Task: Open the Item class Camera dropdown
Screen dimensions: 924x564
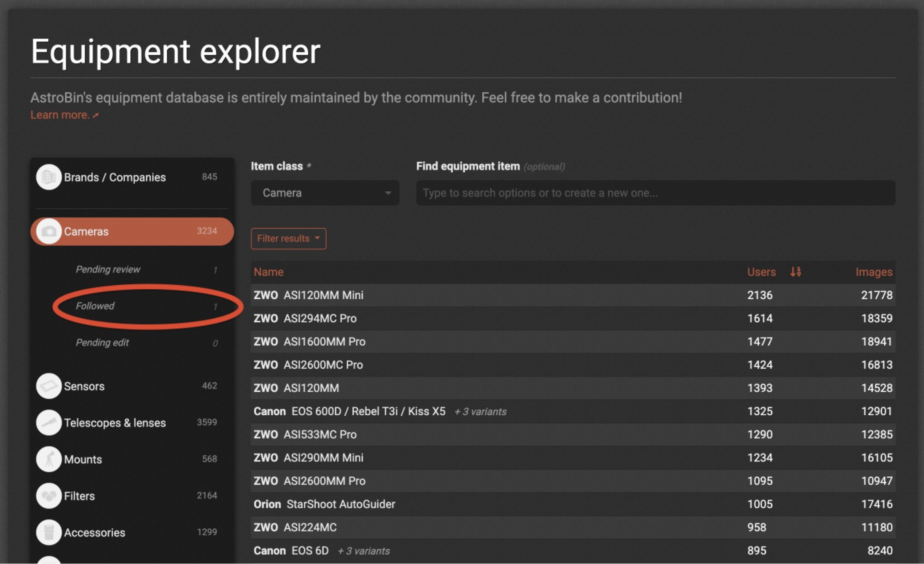Action: pyautogui.click(x=325, y=193)
